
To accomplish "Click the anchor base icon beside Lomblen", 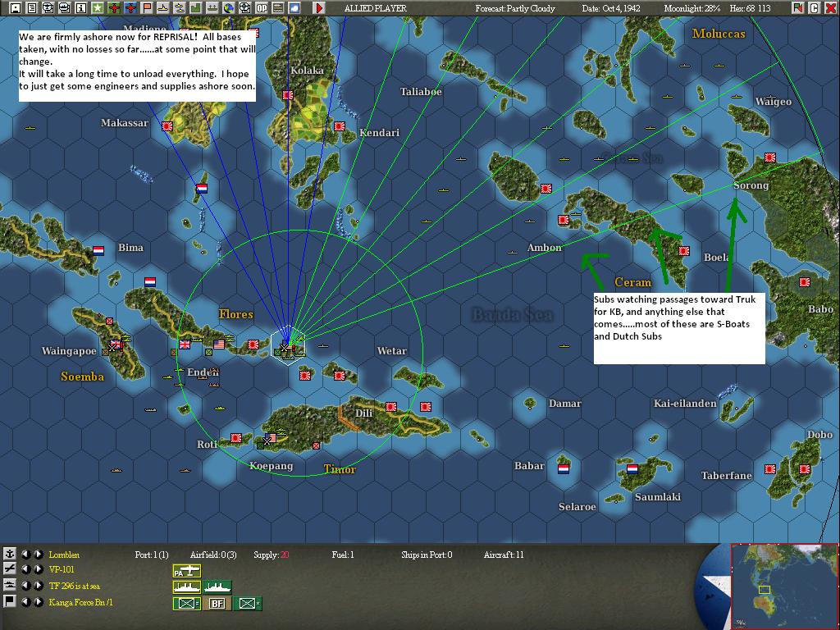I will [9, 554].
